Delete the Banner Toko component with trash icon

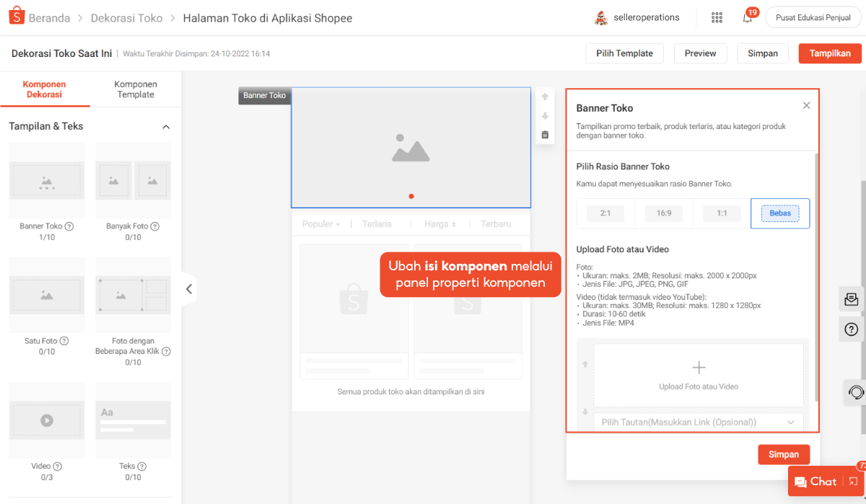(545, 135)
